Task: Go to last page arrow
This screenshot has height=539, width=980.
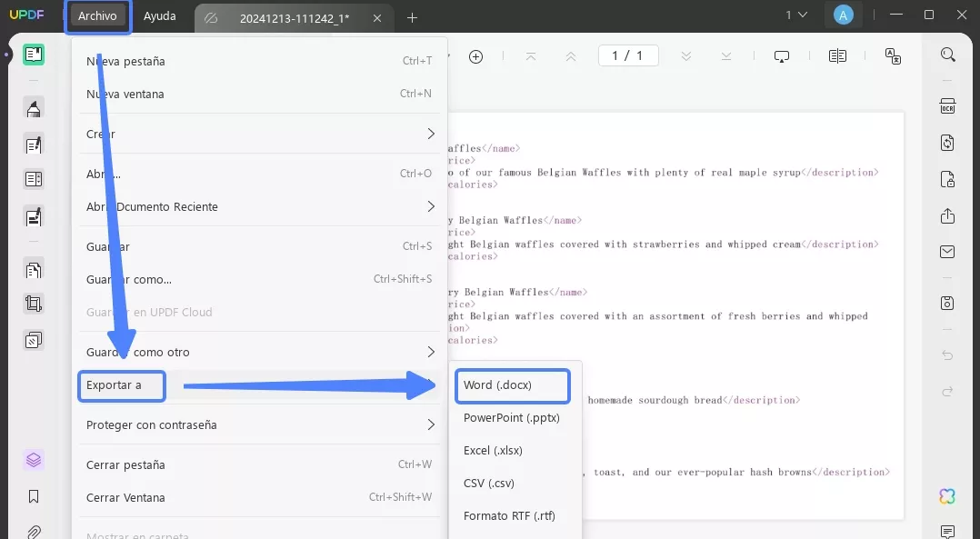Action: (725, 57)
